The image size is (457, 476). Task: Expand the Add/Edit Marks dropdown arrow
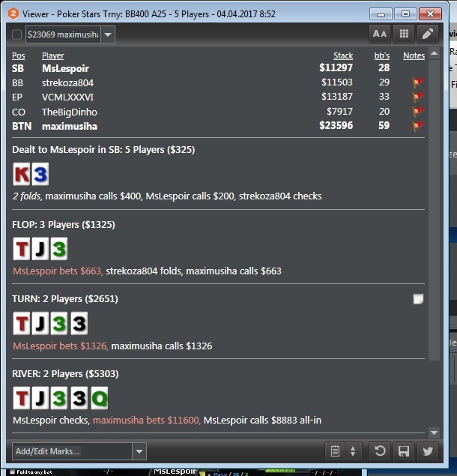(139, 451)
